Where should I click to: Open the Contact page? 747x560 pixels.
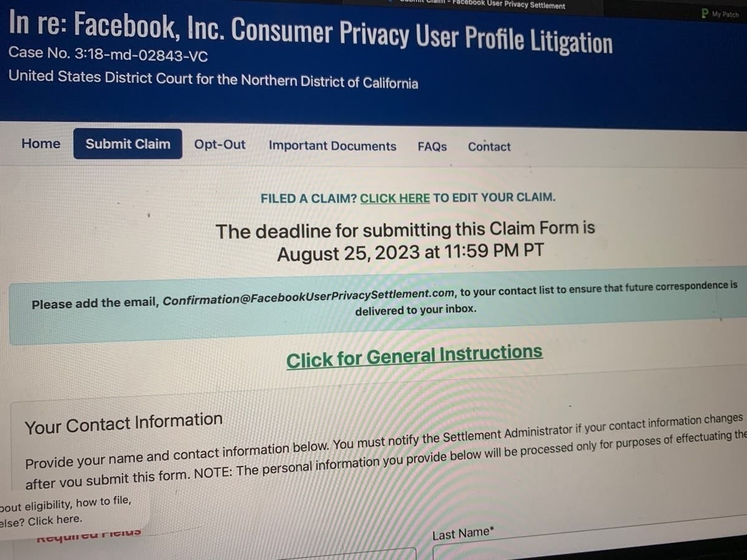[489, 147]
